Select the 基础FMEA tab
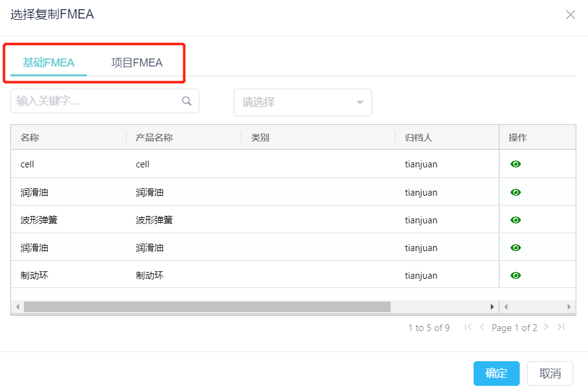 point(49,63)
